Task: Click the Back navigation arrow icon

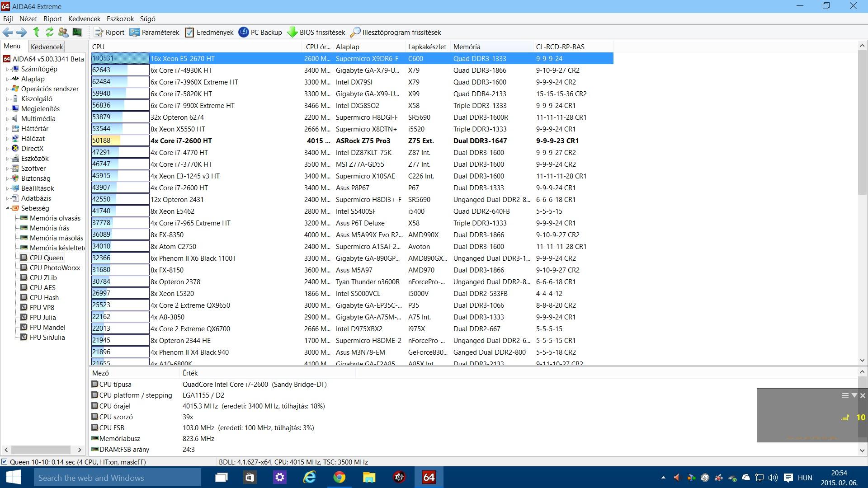Action: [x=8, y=32]
